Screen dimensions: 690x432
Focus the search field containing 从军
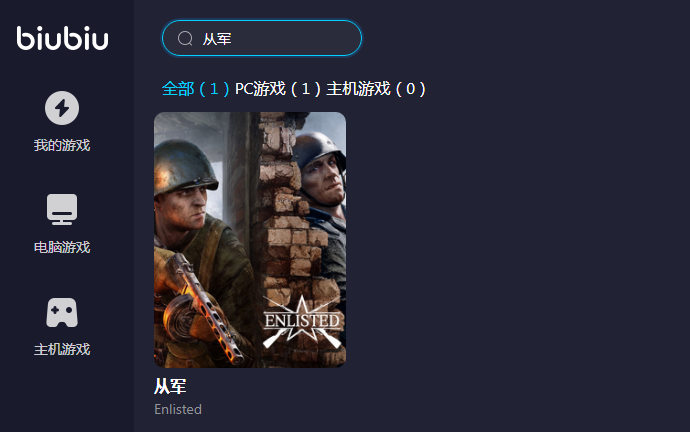click(x=262, y=38)
